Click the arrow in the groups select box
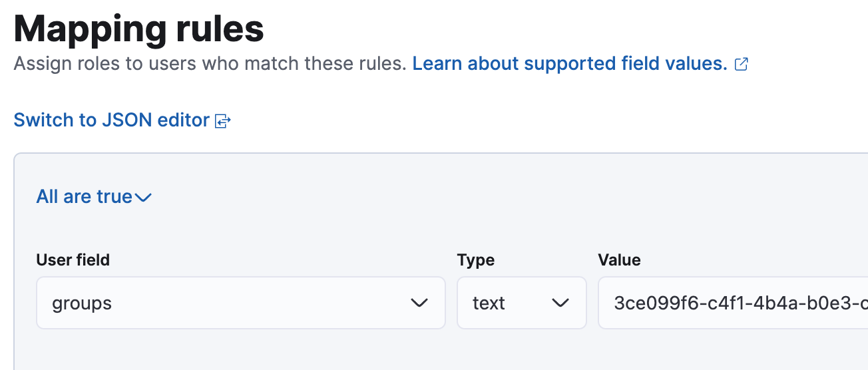 [x=419, y=303]
